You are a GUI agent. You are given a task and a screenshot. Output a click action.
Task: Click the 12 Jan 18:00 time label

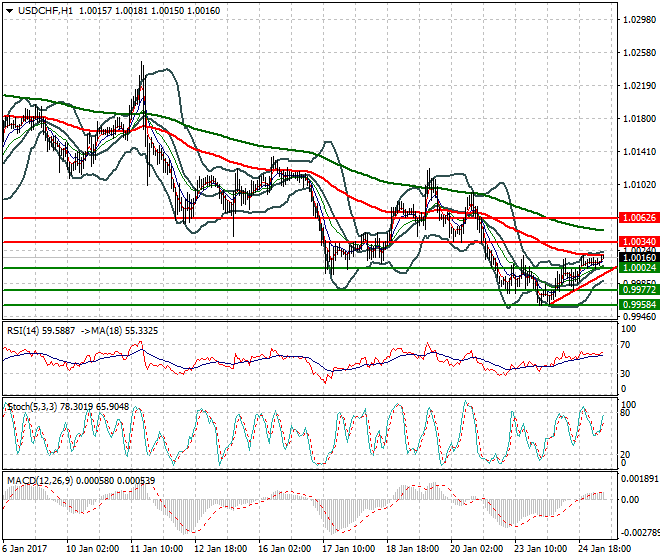point(221,549)
